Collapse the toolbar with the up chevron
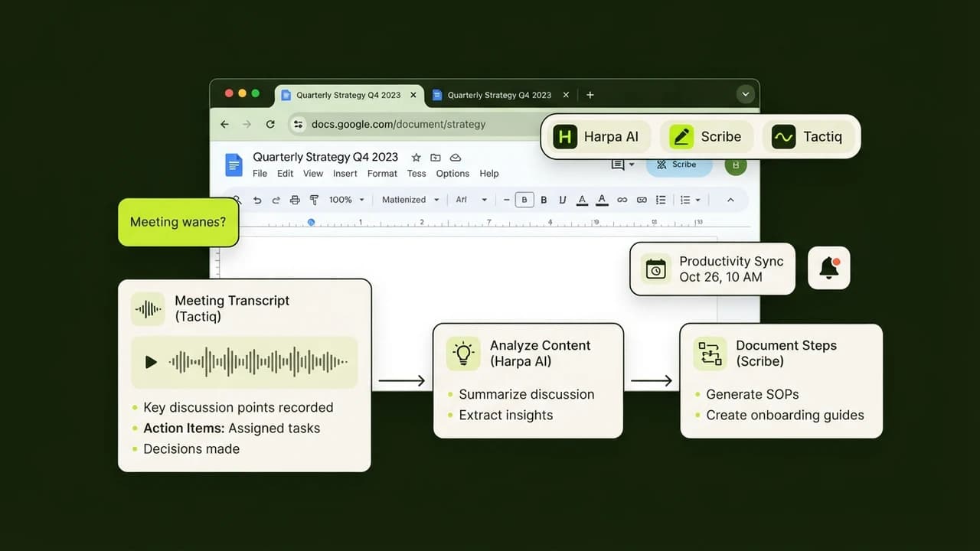980x551 pixels. tap(730, 200)
